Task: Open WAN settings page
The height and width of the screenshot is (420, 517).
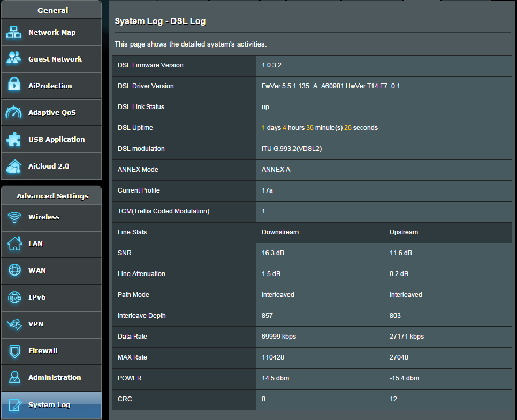Action: 51,271
